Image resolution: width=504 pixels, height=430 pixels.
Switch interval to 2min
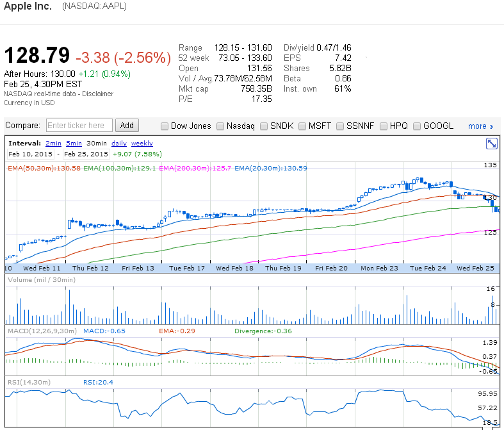tap(53, 143)
